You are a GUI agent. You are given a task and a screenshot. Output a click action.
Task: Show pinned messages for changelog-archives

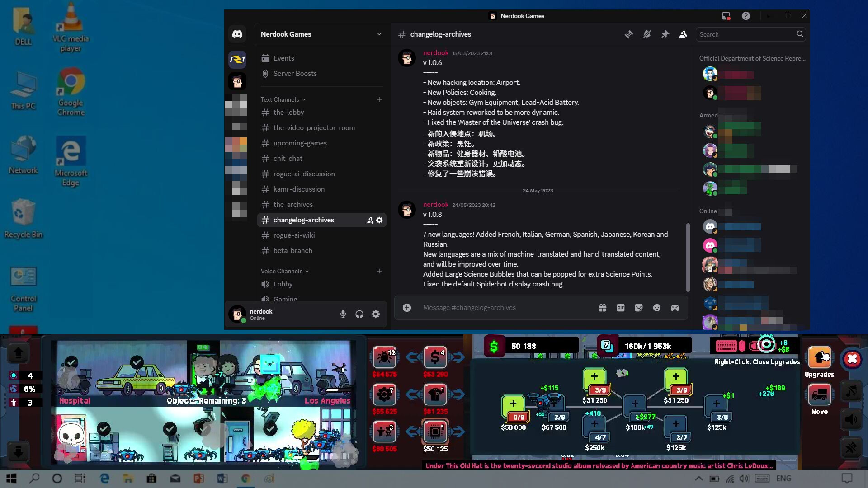coord(665,34)
